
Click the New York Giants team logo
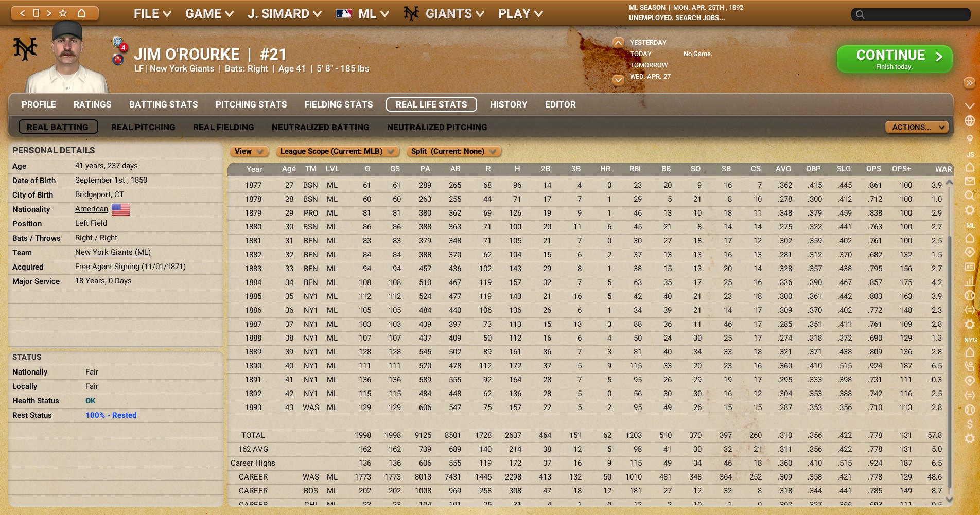point(25,49)
